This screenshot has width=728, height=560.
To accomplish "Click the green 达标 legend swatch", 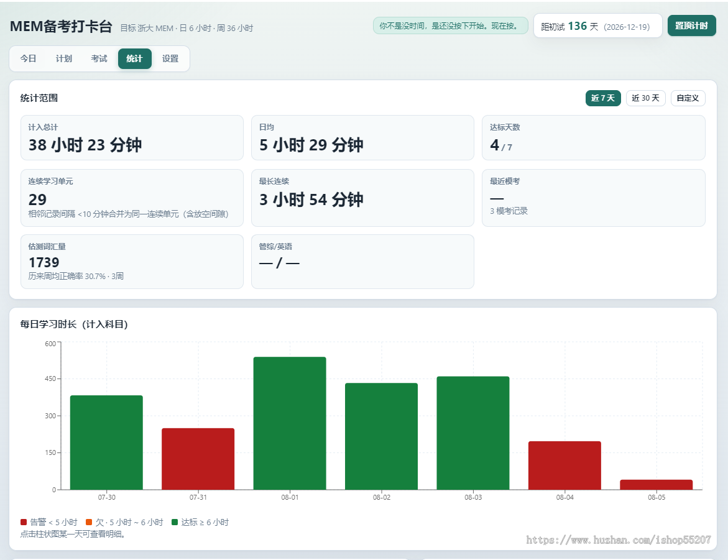I will (x=175, y=522).
